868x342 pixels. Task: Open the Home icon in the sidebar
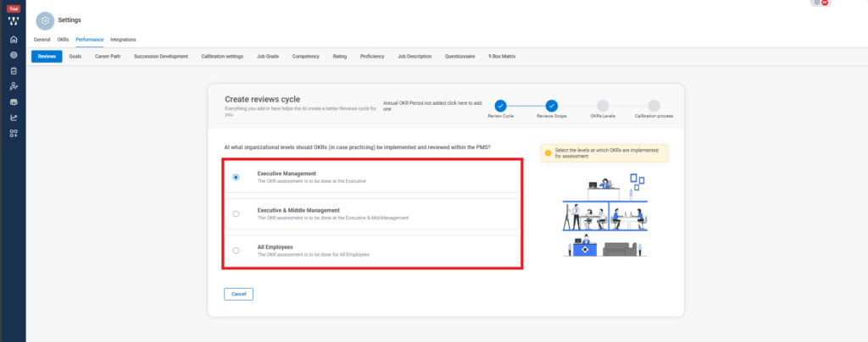(14, 39)
